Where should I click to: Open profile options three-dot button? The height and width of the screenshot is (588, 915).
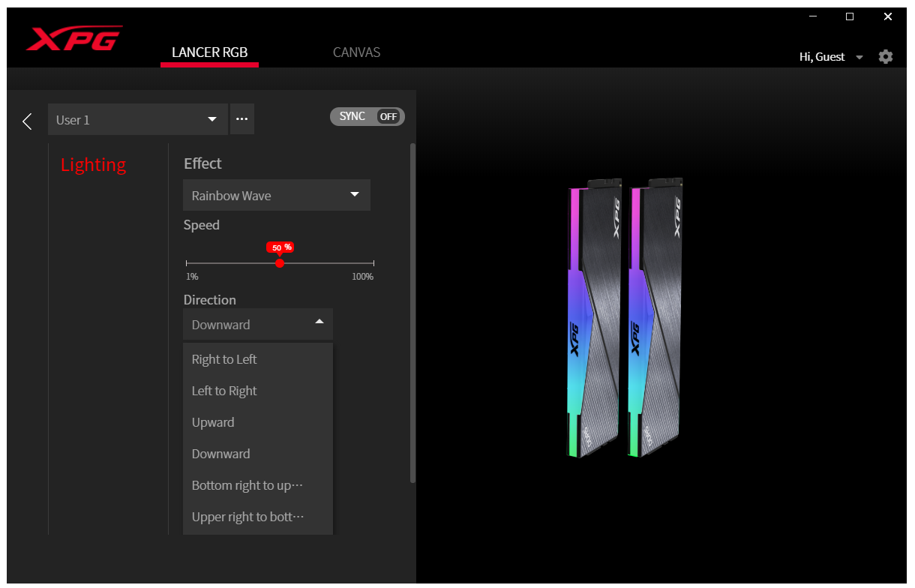coord(242,119)
